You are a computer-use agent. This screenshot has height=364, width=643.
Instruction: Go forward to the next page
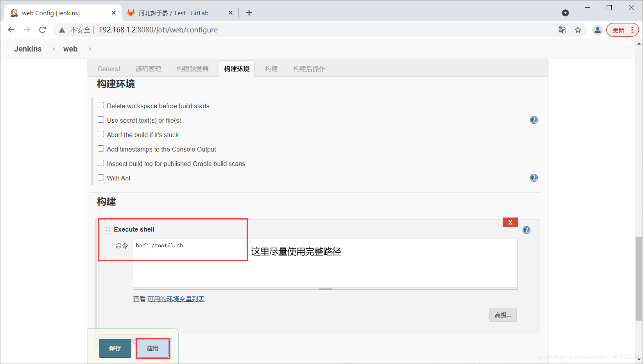(x=27, y=30)
